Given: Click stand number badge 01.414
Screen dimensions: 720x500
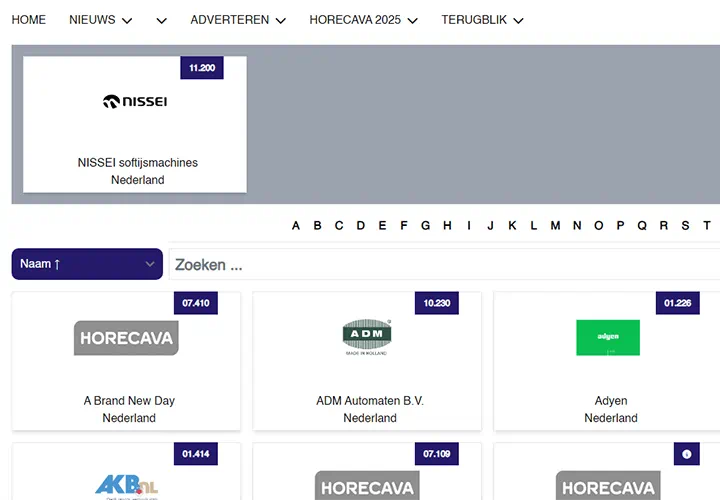Looking at the screenshot, I should click(196, 454).
